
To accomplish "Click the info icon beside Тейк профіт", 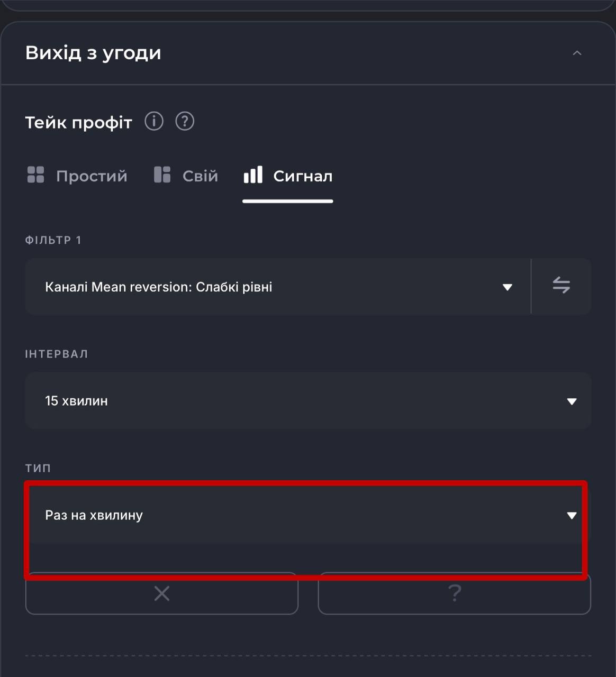I will pos(154,122).
